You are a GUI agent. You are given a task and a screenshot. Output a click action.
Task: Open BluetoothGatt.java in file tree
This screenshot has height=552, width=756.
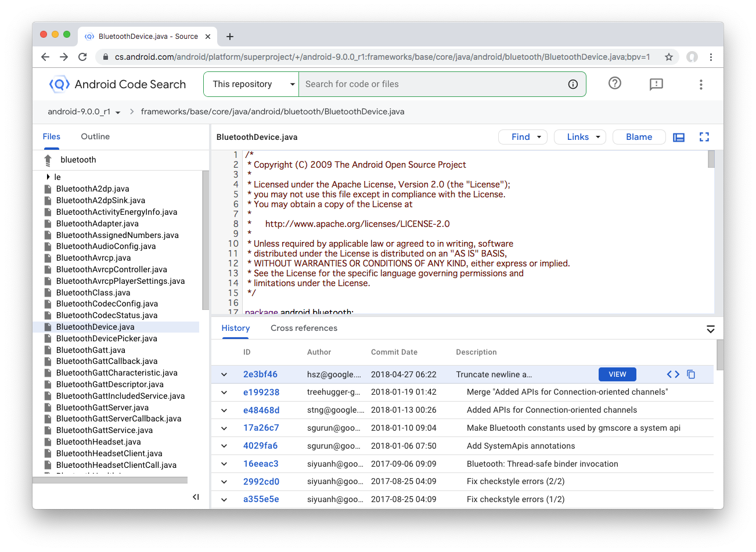coord(91,350)
